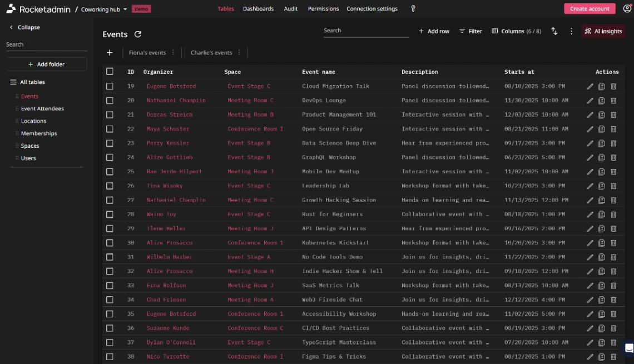The width and height of the screenshot is (634, 364).
Task: Refresh the Events table
Action: click(138, 34)
